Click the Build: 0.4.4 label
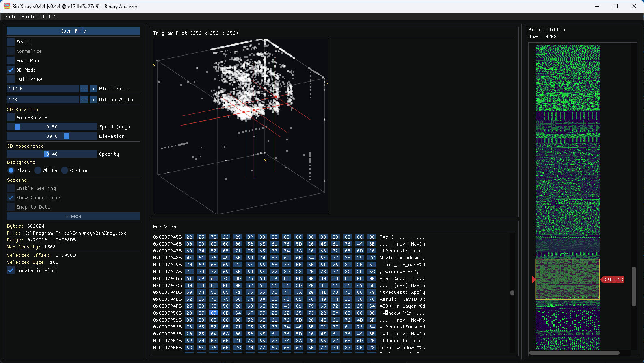 click(x=39, y=17)
